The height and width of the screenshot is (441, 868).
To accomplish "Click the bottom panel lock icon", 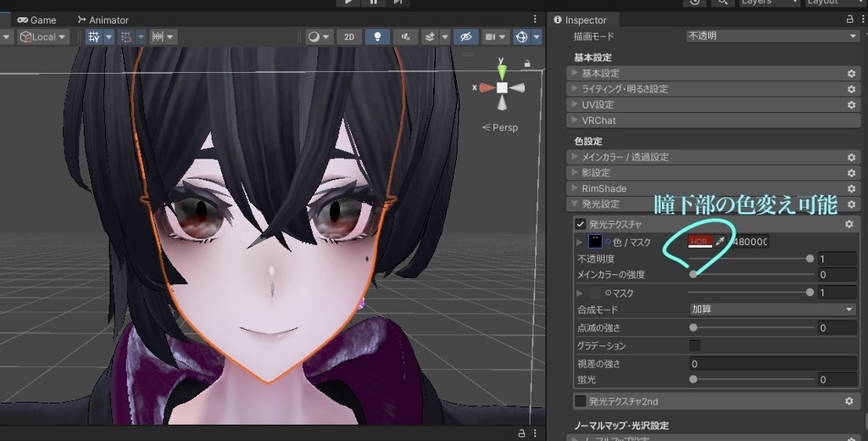I will tap(521, 433).
